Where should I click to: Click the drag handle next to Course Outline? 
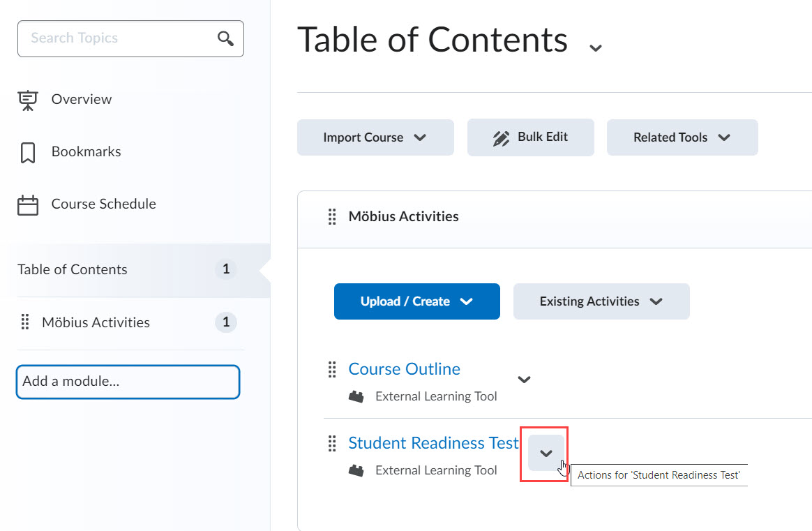pos(331,368)
